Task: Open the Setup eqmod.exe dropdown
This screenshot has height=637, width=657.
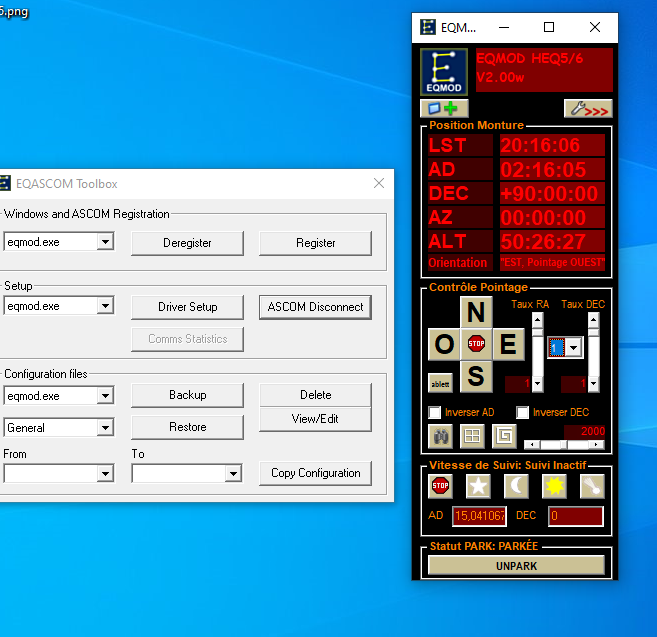Action: (x=105, y=306)
